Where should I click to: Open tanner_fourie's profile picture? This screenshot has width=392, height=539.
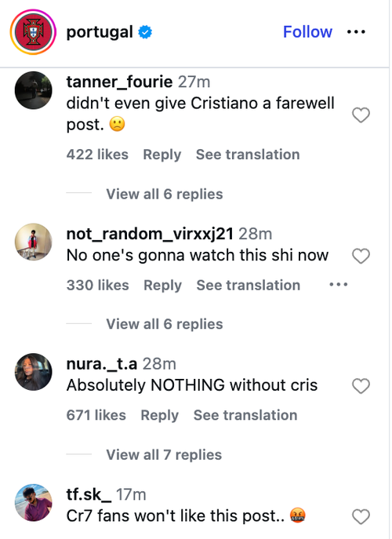(x=34, y=90)
